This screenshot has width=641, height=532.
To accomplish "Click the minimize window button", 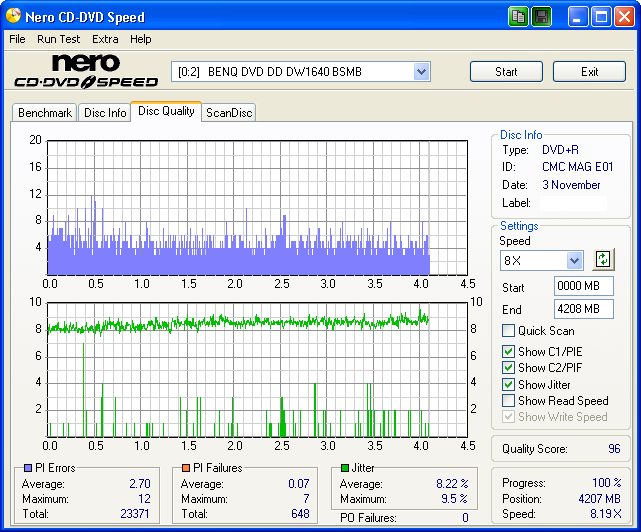I will 579,17.
